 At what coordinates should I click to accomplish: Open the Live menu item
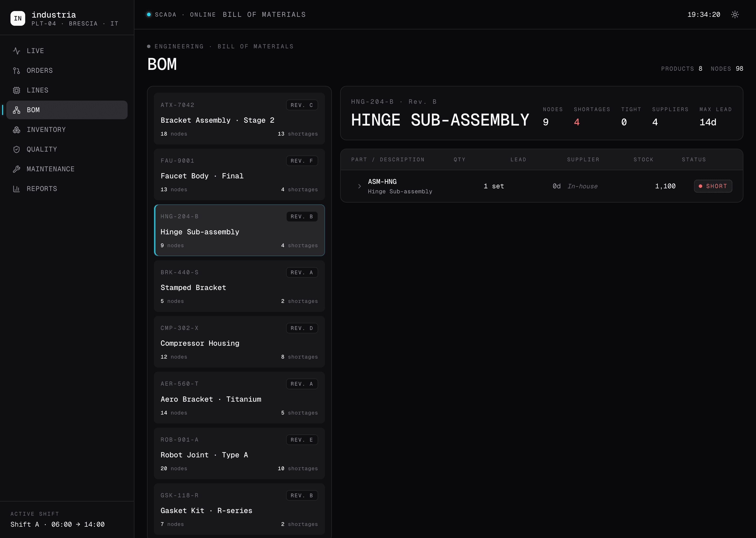click(67, 51)
